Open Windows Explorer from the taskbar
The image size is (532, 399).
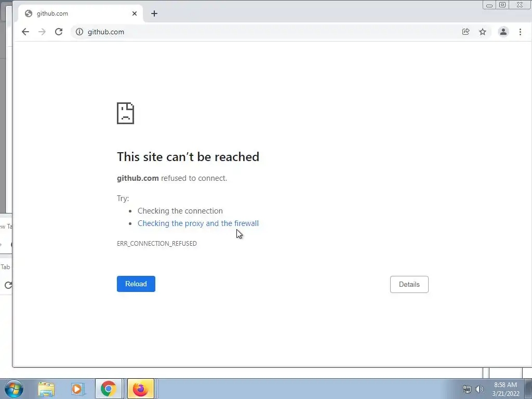pos(46,389)
